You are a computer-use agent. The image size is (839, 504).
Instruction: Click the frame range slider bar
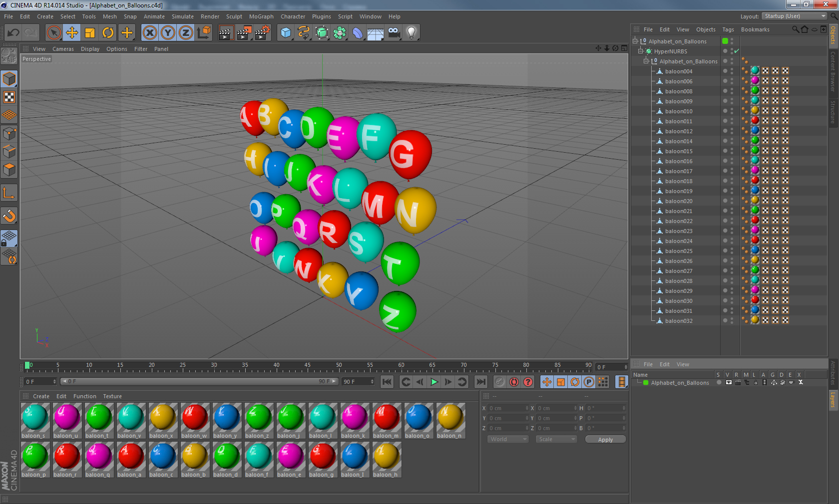tap(199, 381)
